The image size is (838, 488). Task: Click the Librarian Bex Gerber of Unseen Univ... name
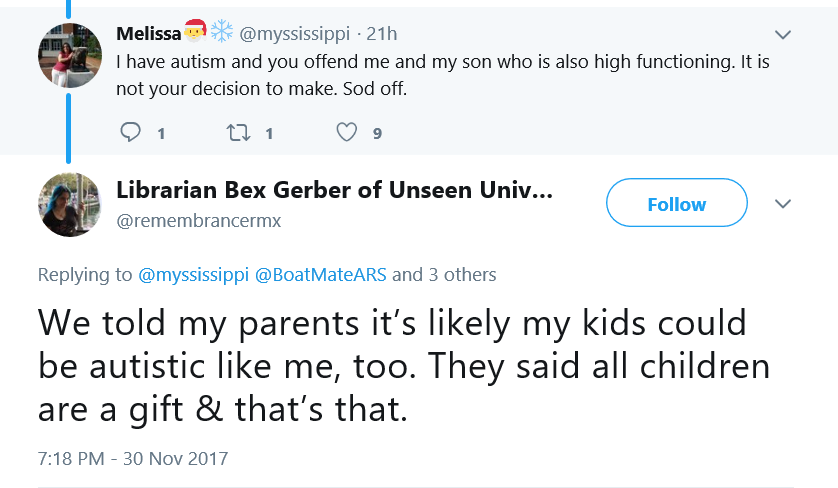click(335, 190)
